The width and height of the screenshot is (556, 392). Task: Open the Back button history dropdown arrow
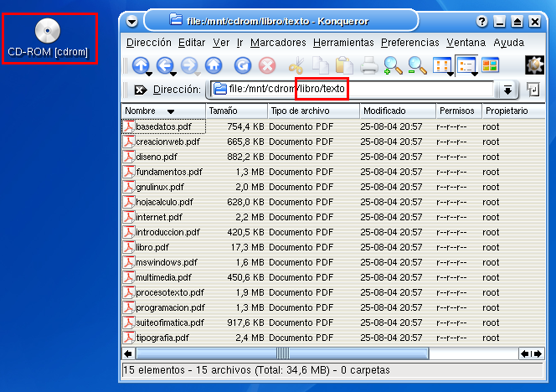173,74
